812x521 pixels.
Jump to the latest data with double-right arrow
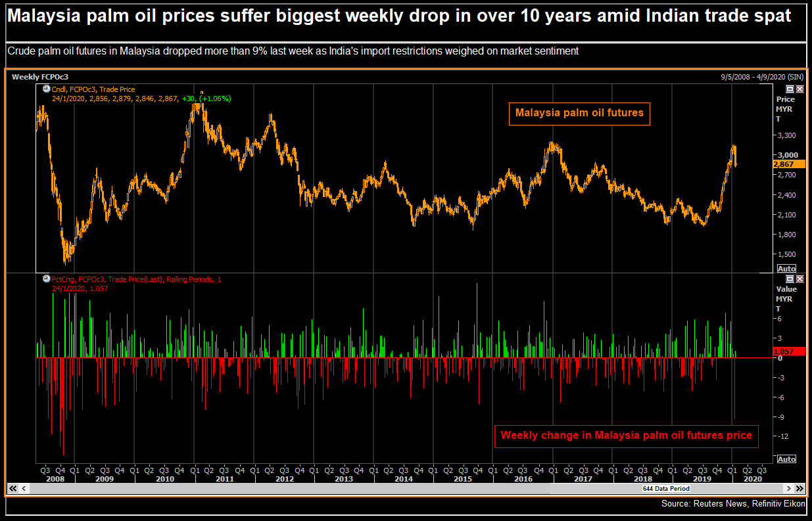click(x=800, y=489)
